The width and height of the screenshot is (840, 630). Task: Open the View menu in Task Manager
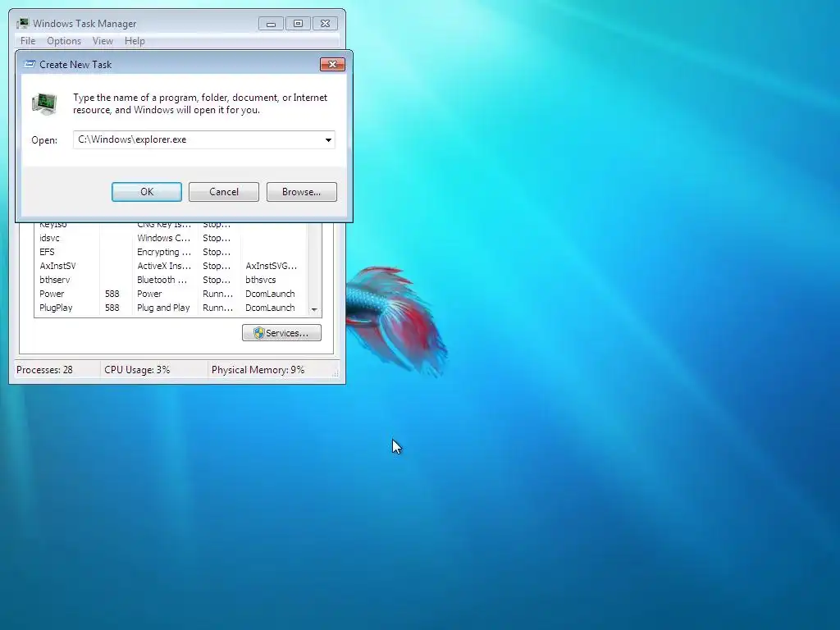tap(103, 41)
